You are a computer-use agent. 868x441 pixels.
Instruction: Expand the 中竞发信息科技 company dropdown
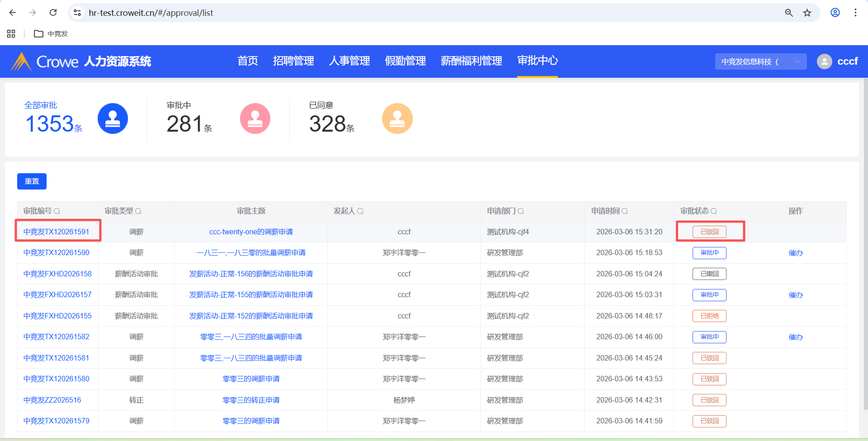coord(760,62)
